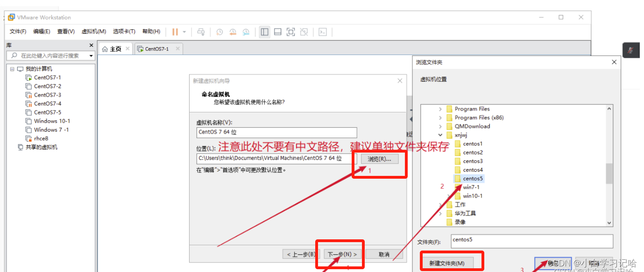Screen dimensions: 644x272
Task: Click the 下一步(N) button
Action: tap(342, 254)
